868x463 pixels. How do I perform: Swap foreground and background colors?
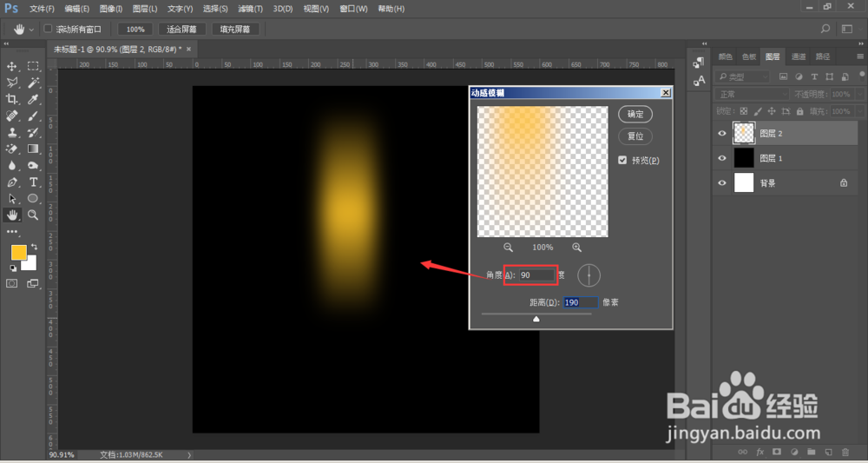[35, 247]
